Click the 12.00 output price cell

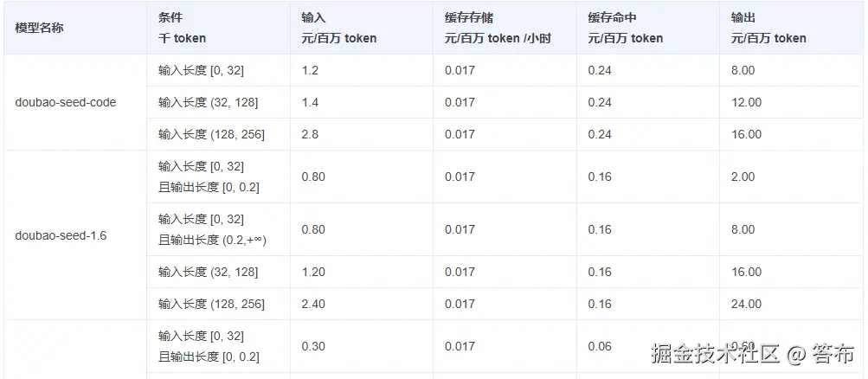(x=746, y=102)
